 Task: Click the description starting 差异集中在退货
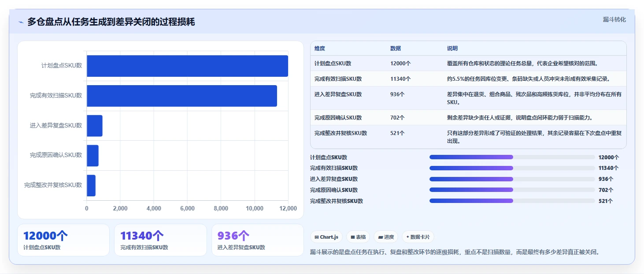point(534,98)
